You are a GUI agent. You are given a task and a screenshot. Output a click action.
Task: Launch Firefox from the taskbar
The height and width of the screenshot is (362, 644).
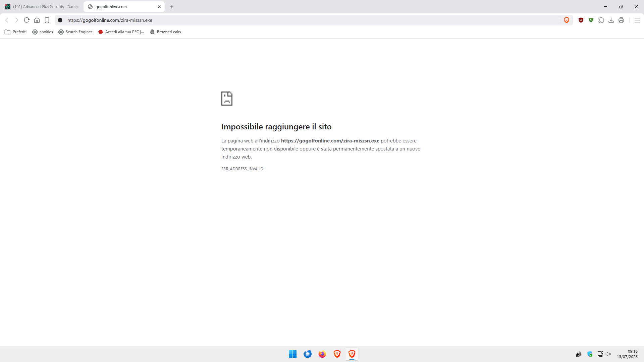pos(322,354)
